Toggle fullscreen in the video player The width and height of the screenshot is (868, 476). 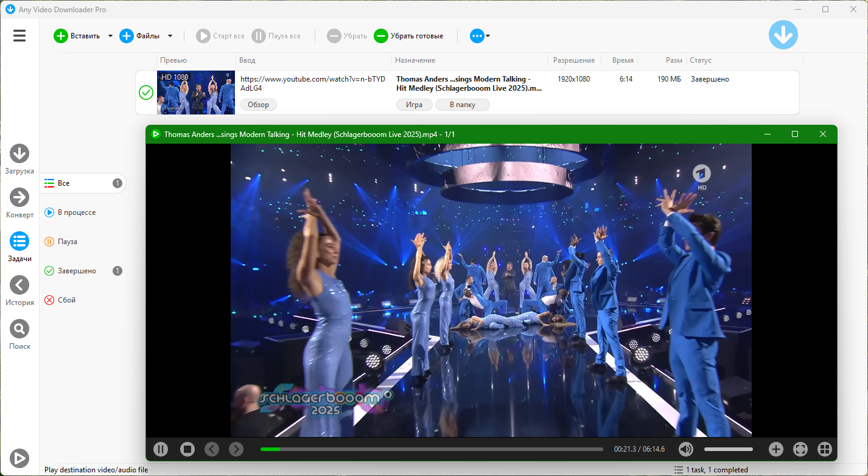point(800,449)
